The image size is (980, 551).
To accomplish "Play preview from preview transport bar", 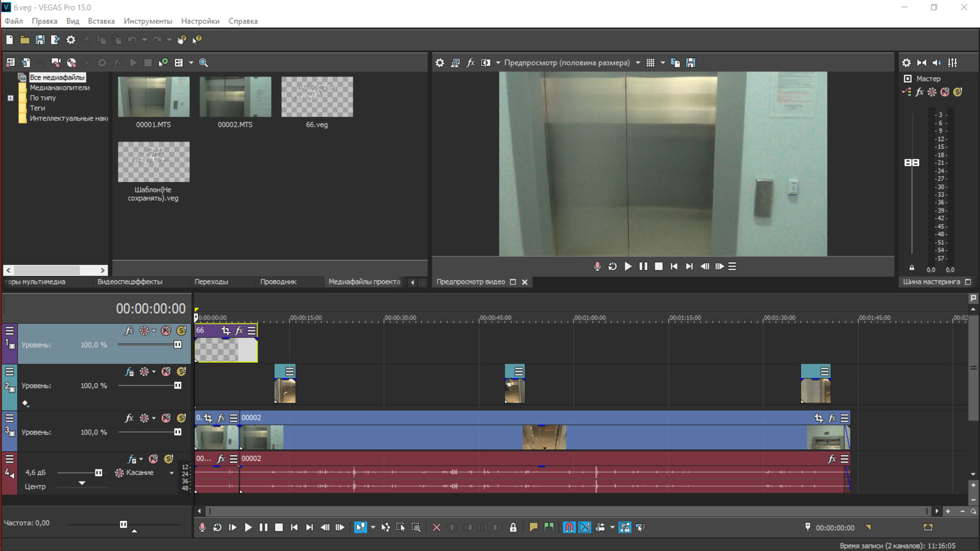I will tap(628, 267).
